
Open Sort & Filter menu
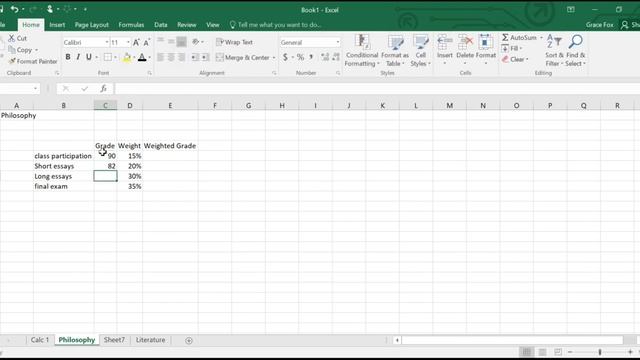point(554,51)
